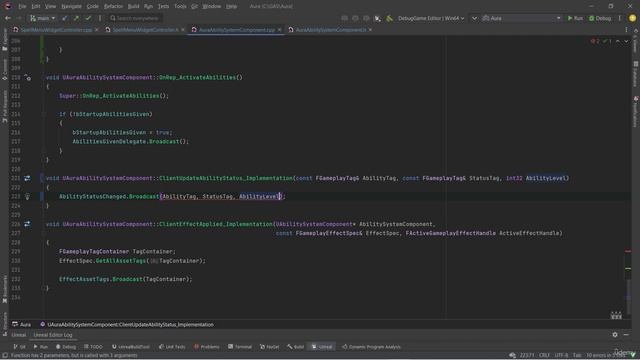Go to previous highlighted error arrow
This screenshot has height=360, width=640.
pos(618,41)
